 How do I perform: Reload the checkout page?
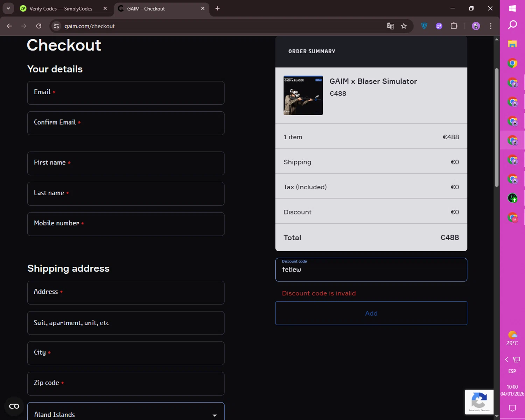39,26
